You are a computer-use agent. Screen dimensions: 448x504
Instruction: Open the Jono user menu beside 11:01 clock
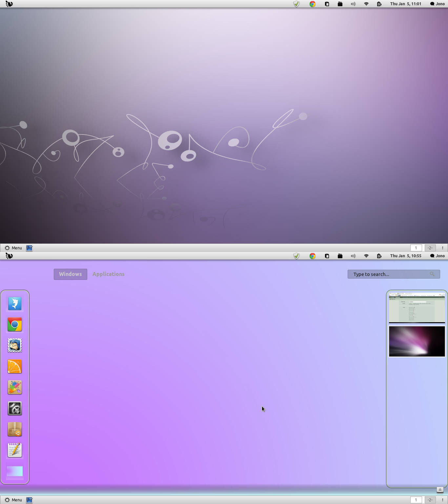(438, 4)
